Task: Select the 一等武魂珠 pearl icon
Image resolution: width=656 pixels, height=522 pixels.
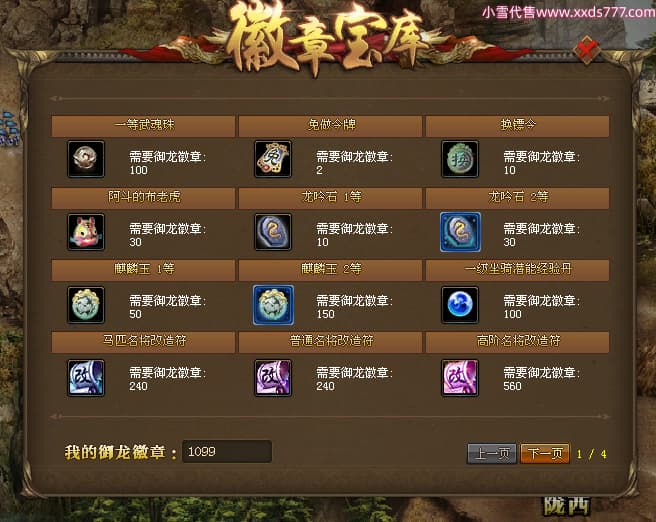Action: (86, 159)
